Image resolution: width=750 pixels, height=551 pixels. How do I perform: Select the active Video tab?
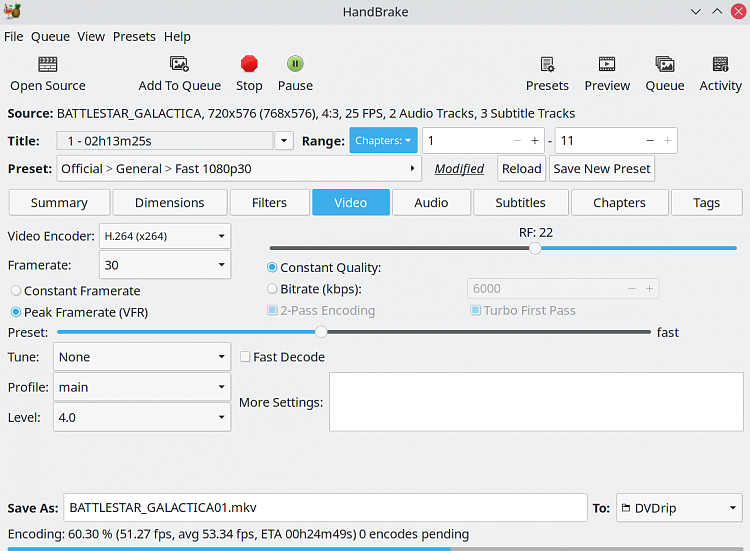point(351,203)
